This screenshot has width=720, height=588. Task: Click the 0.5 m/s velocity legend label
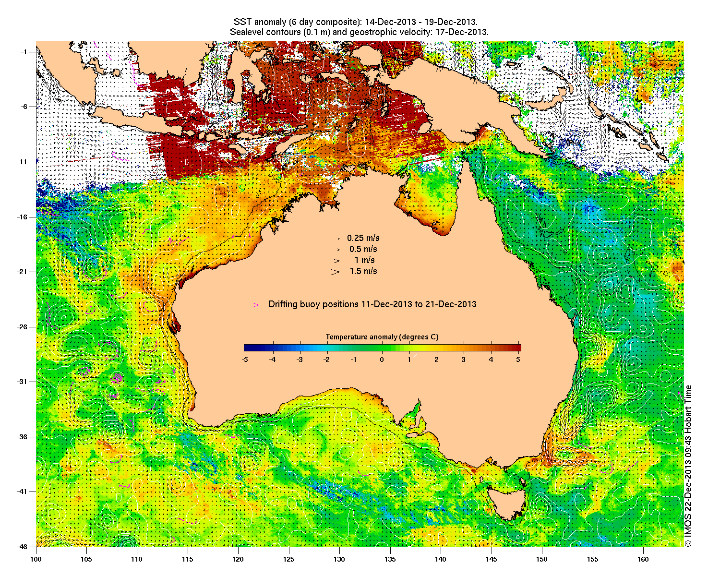363,249
